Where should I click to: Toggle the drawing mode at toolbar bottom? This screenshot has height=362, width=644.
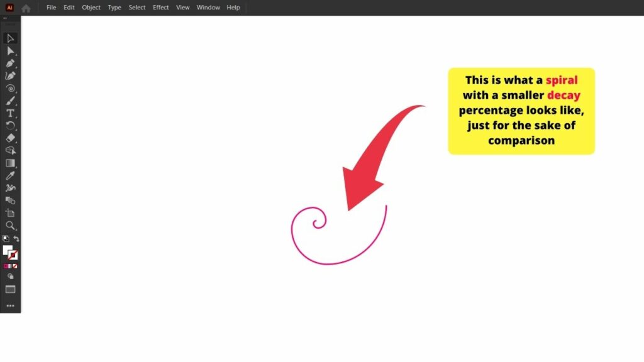coord(11,277)
